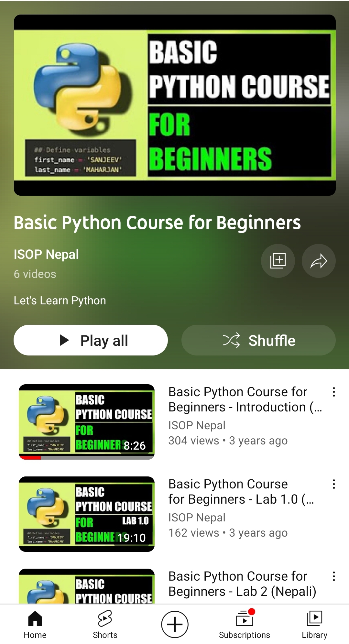Image resolution: width=349 pixels, height=644 pixels.
Task: Go to Home tab
Action: click(35, 624)
